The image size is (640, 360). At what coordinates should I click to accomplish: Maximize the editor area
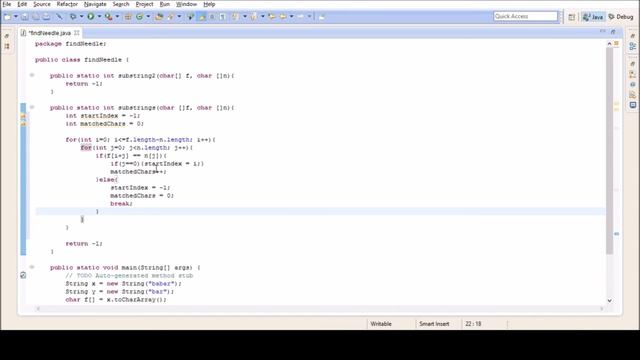tap(613, 31)
